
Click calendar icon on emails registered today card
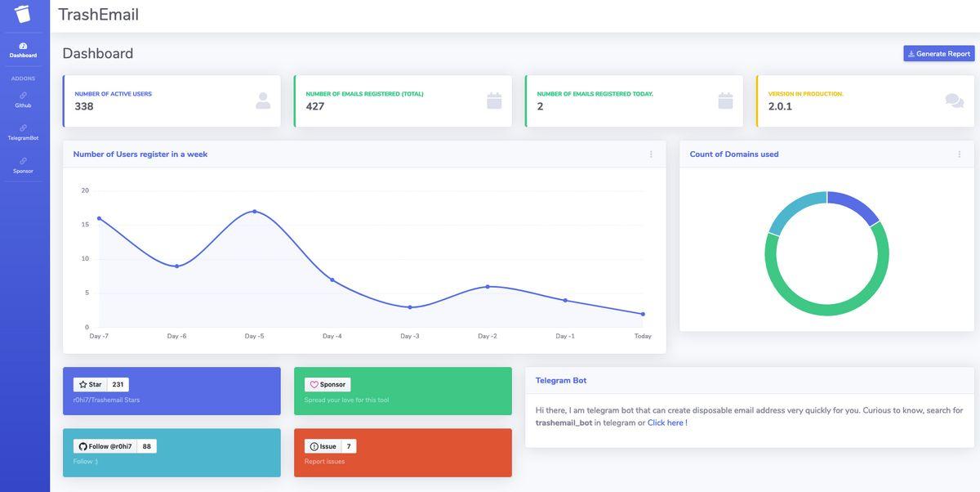coord(725,101)
